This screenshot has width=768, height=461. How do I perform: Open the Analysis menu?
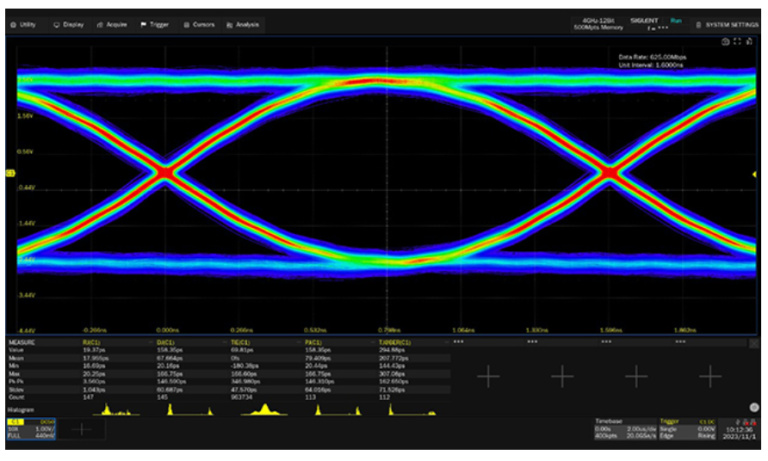[244, 23]
